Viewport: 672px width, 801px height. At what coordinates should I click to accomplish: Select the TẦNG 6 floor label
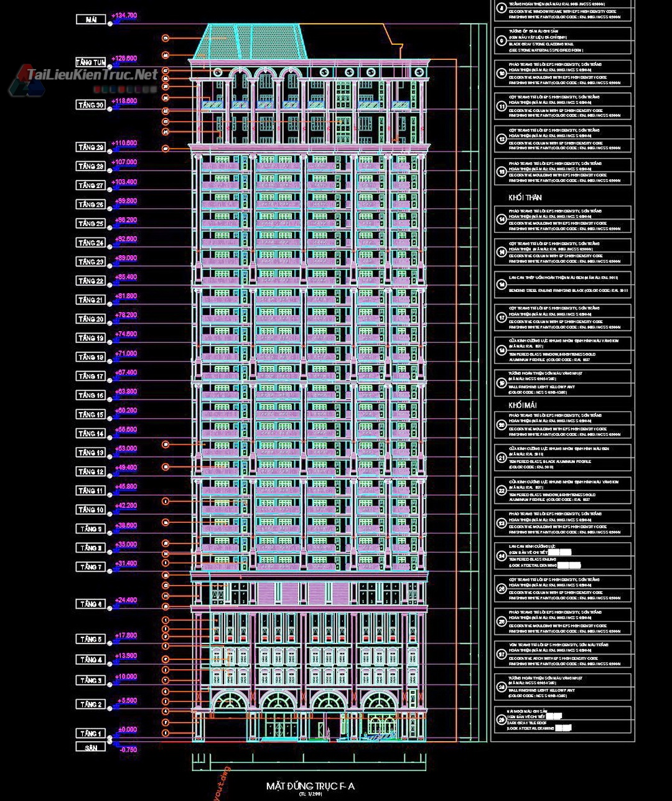(91, 604)
